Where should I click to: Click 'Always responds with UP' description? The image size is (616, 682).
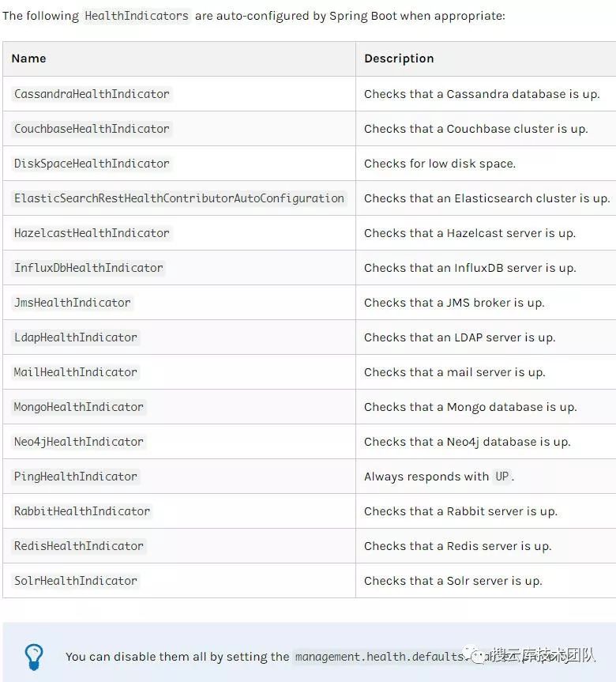(x=439, y=477)
